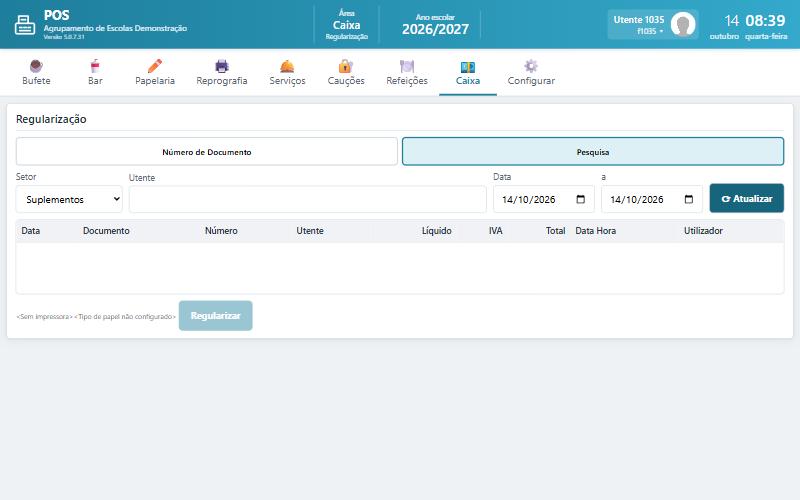Viewport: 800px width, 500px height.
Task: Open the Setor Suplementos dropdown
Action: (69, 199)
